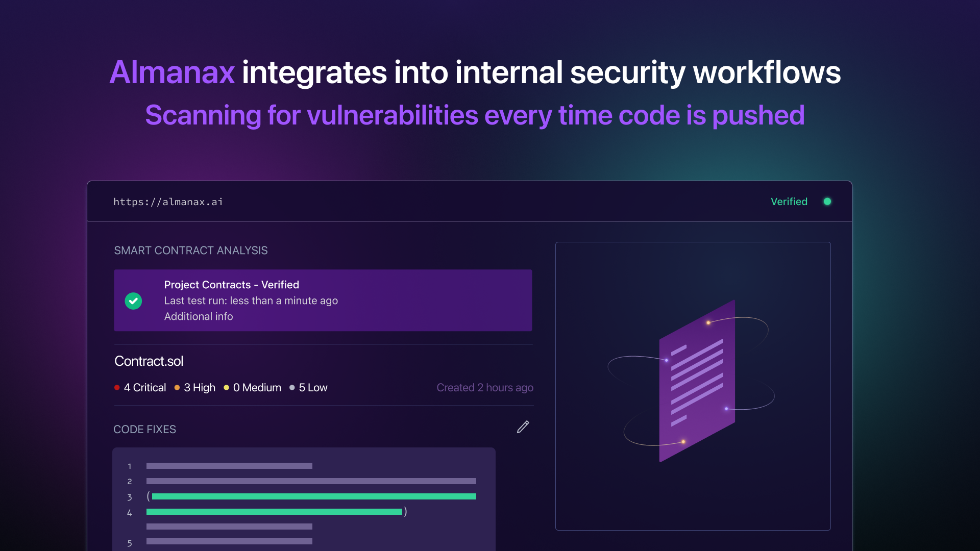Click the yellow Medium severity dot
Viewport: 980px width, 551px height.
click(x=226, y=387)
